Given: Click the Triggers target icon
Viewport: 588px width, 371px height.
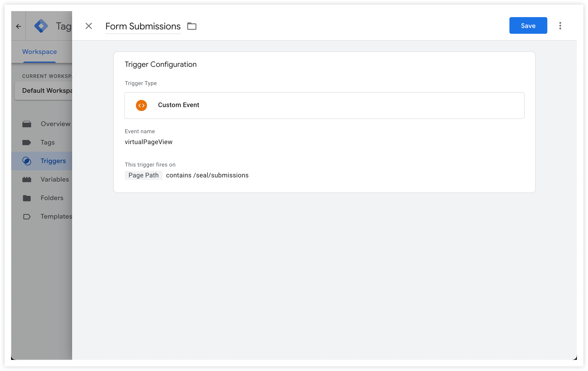Looking at the screenshot, I should (27, 161).
